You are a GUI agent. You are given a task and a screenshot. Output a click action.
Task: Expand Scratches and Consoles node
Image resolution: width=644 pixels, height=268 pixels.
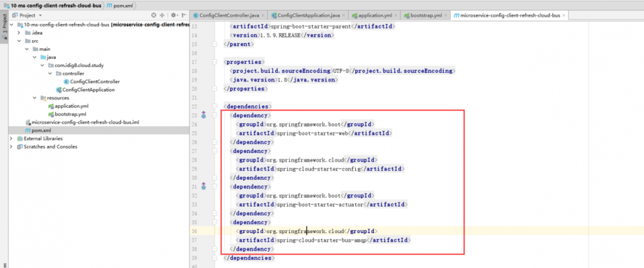[x=12, y=147]
